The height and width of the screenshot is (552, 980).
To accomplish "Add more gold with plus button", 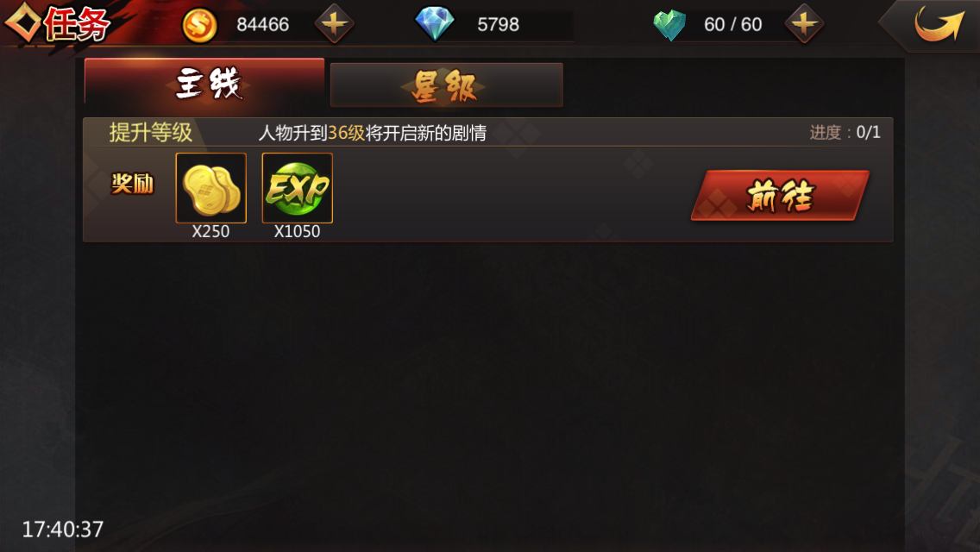I will pos(335,24).
